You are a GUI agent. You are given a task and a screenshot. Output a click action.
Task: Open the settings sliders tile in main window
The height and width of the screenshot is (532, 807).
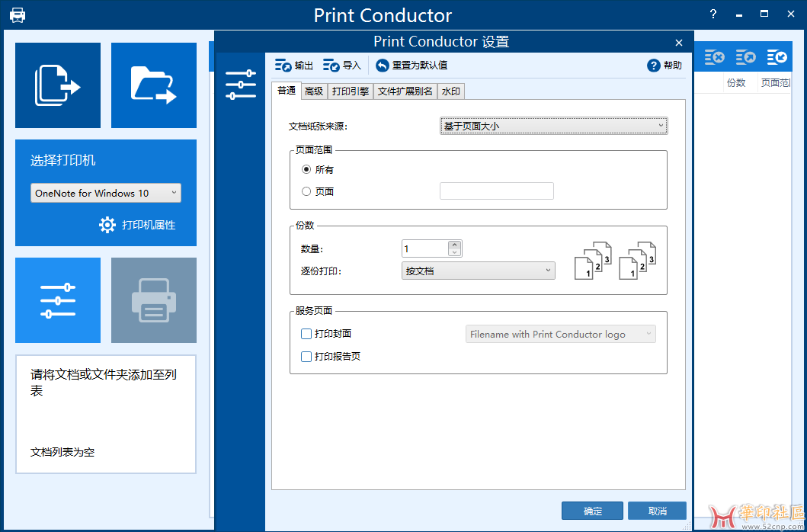(58, 300)
